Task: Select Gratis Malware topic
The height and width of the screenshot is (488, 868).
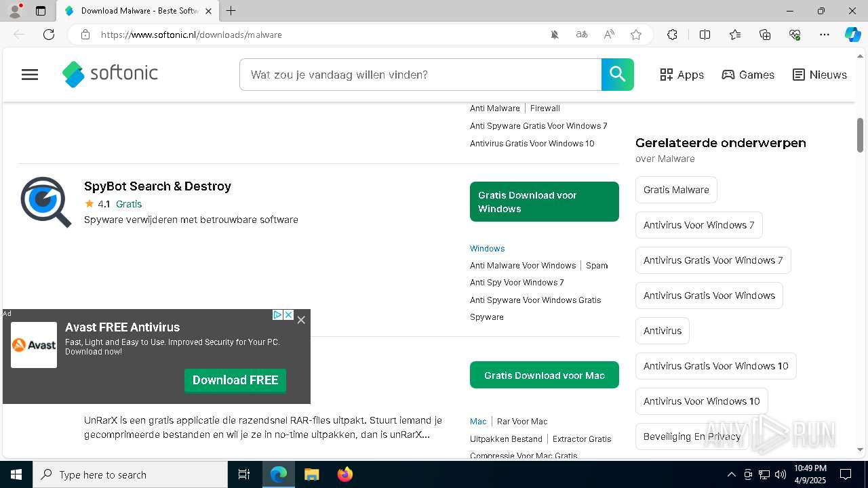Action: pos(676,190)
